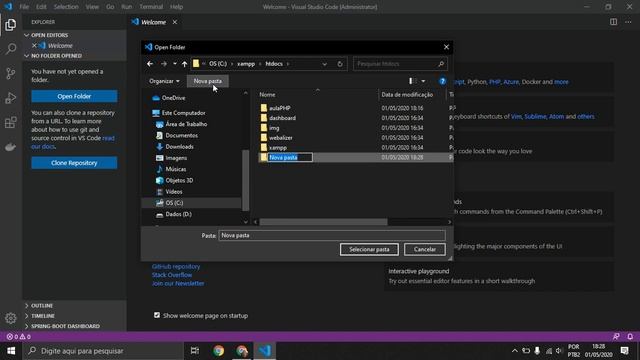
Task: Click the search magnifier in dialog
Action: [x=441, y=64]
